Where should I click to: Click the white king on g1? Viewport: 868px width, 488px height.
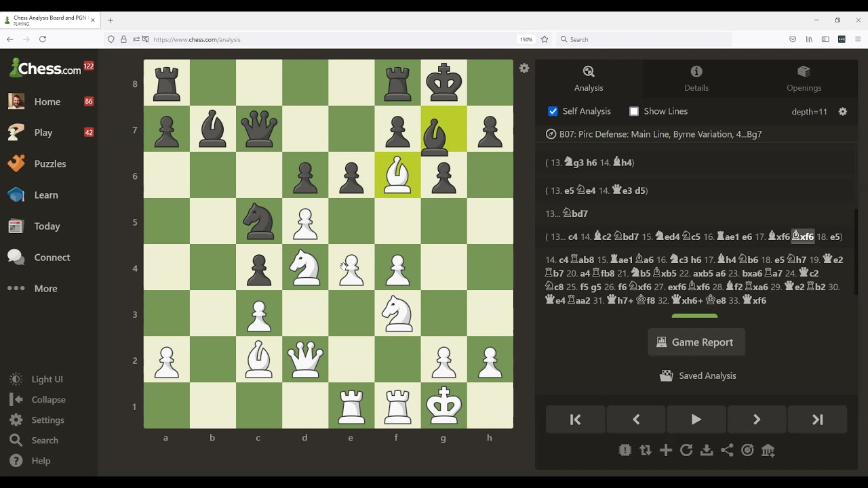click(x=443, y=405)
